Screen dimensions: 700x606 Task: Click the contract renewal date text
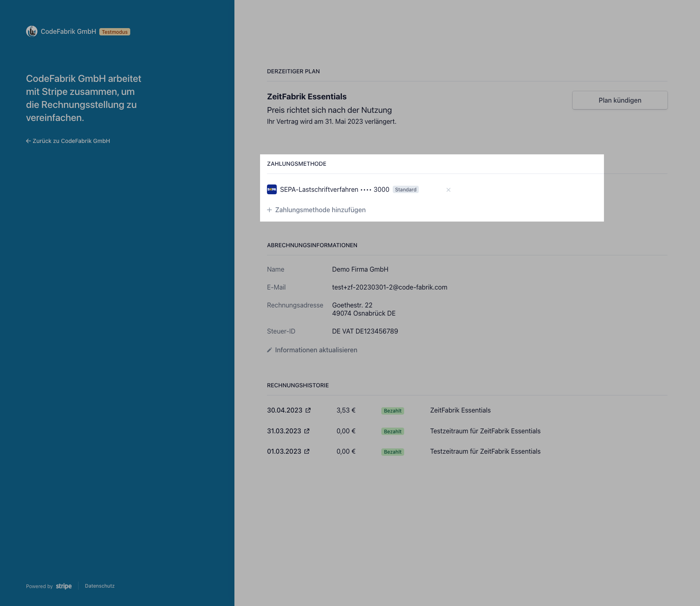tap(332, 121)
